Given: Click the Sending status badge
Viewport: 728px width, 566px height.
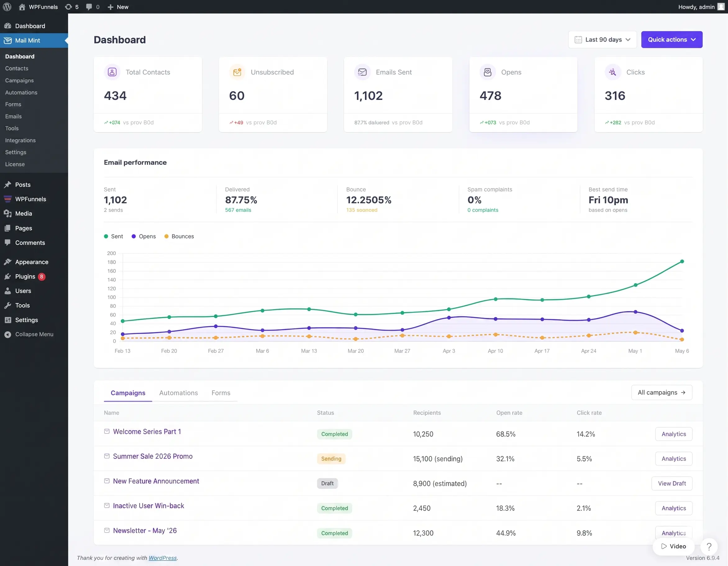Looking at the screenshot, I should point(331,459).
